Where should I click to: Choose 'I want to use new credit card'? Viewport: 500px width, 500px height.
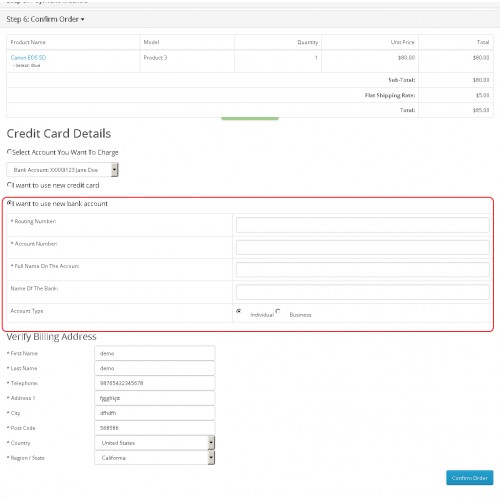click(10, 184)
